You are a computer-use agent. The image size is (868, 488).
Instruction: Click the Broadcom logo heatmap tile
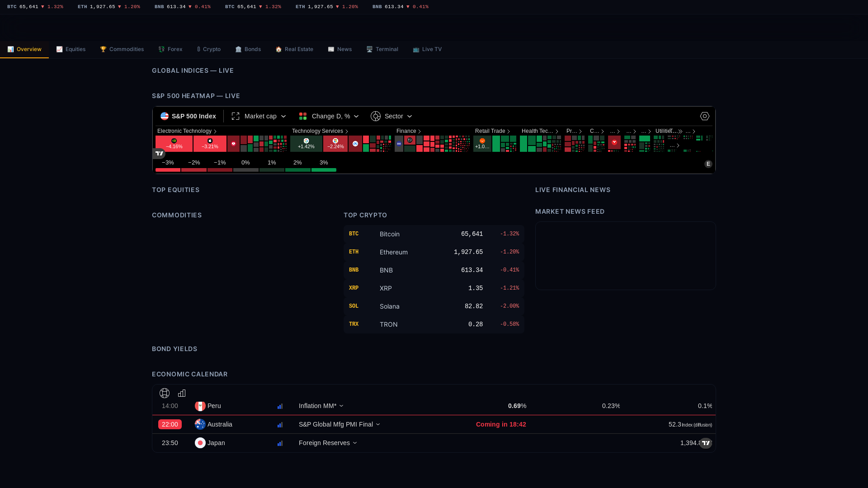click(x=233, y=144)
